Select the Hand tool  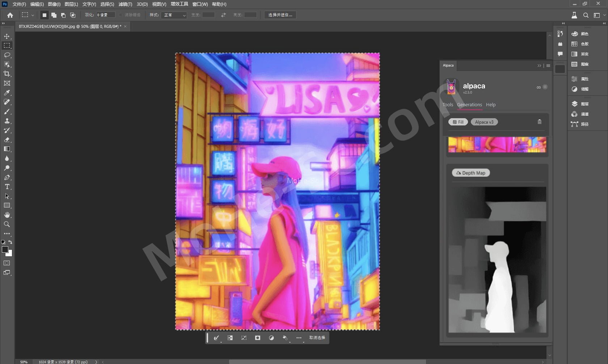coord(7,215)
